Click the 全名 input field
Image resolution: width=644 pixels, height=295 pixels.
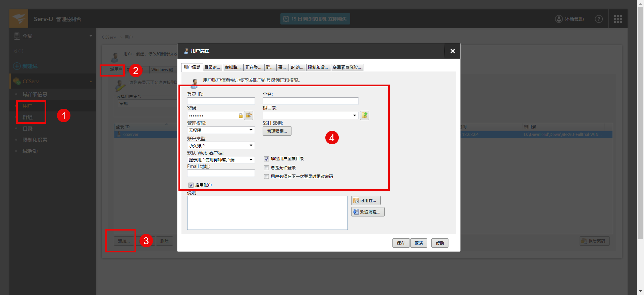click(x=310, y=101)
